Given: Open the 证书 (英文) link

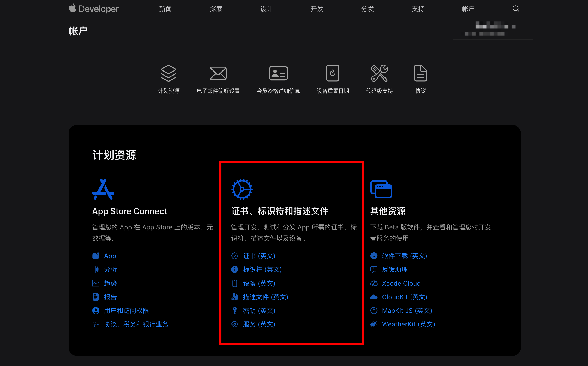Looking at the screenshot, I should pyautogui.click(x=259, y=256).
